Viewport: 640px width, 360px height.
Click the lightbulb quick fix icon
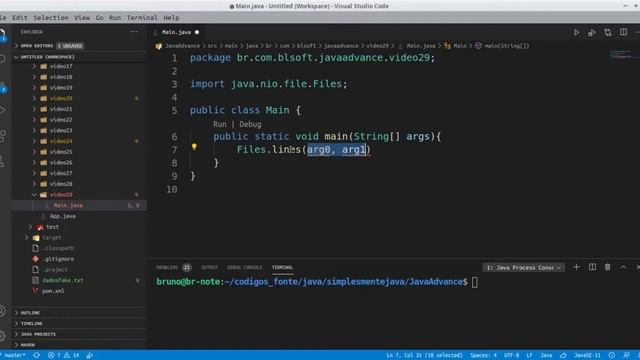coord(194,147)
